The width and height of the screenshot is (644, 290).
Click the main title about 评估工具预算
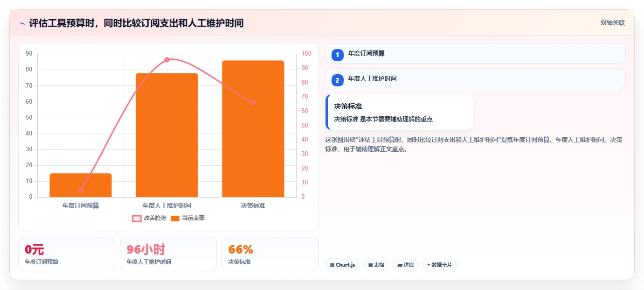[x=136, y=23]
